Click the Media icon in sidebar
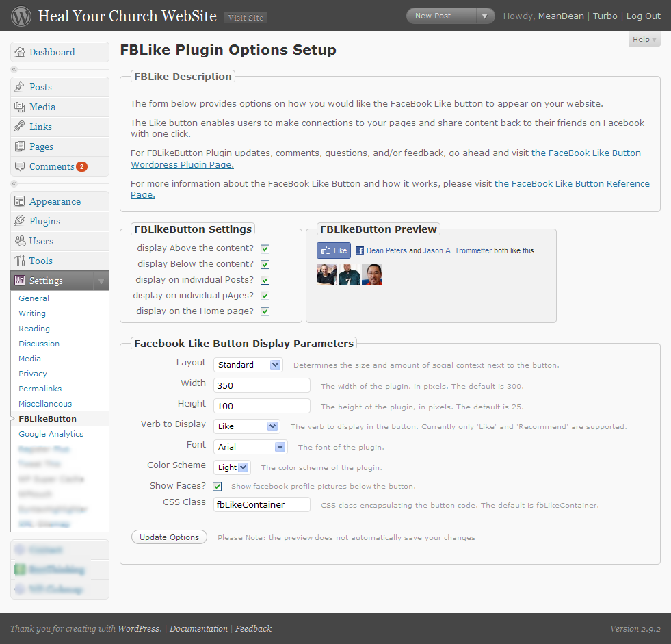The height and width of the screenshot is (644, 671). [x=20, y=107]
